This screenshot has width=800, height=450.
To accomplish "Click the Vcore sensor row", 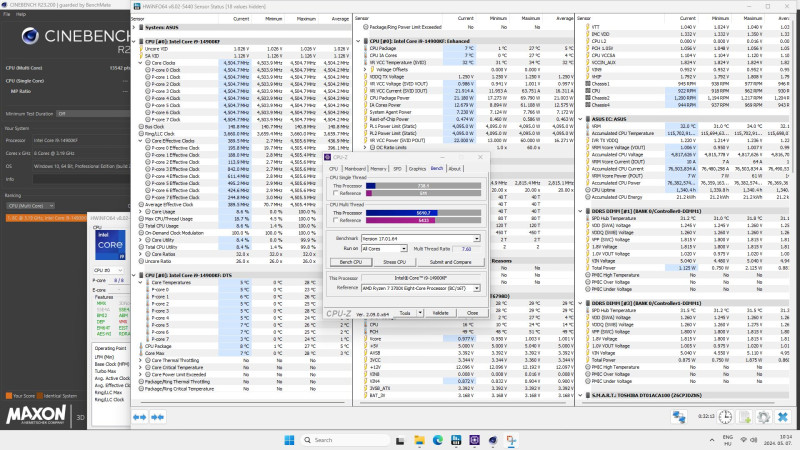I will point(464,339).
